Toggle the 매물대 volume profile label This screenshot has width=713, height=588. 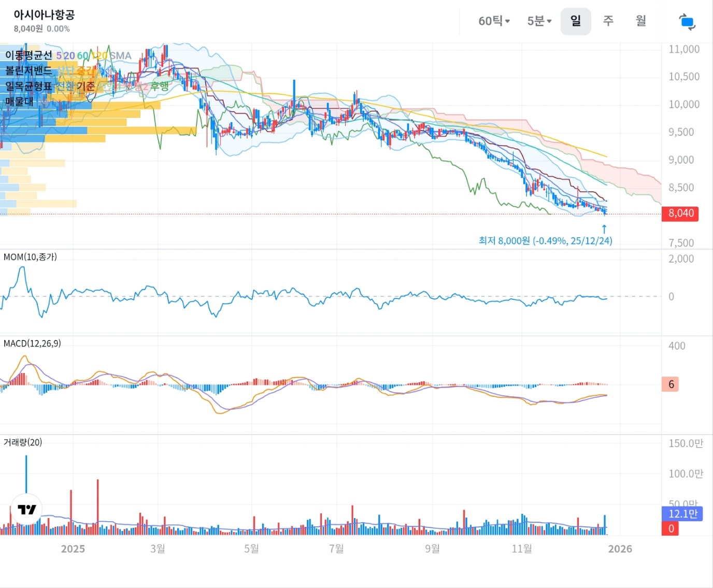point(19,102)
